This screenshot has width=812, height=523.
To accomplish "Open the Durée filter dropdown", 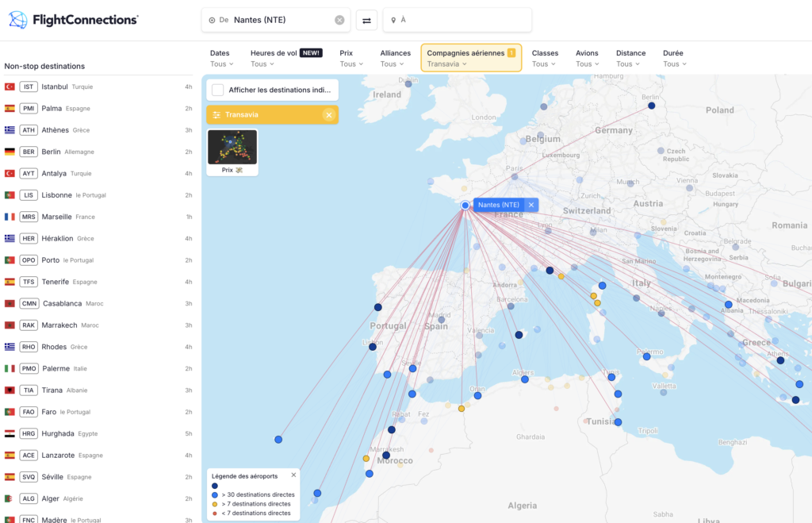I will (x=675, y=58).
